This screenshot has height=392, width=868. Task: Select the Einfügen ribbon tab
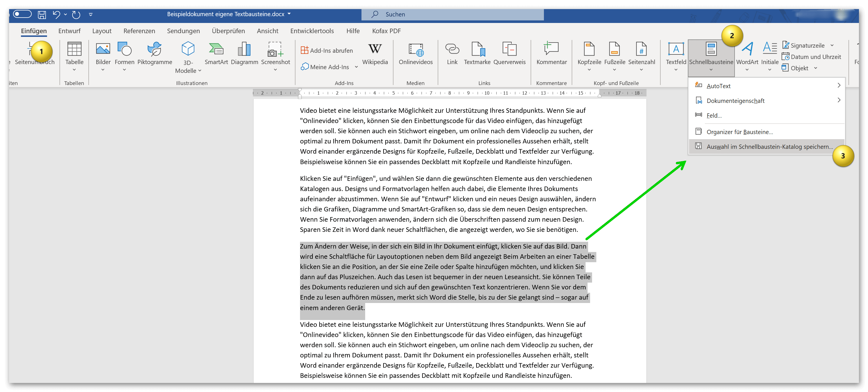[34, 31]
